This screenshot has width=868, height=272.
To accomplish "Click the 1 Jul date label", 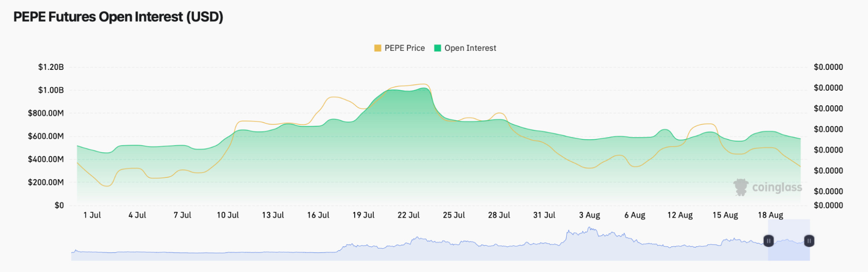I will click(x=92, y=215).
